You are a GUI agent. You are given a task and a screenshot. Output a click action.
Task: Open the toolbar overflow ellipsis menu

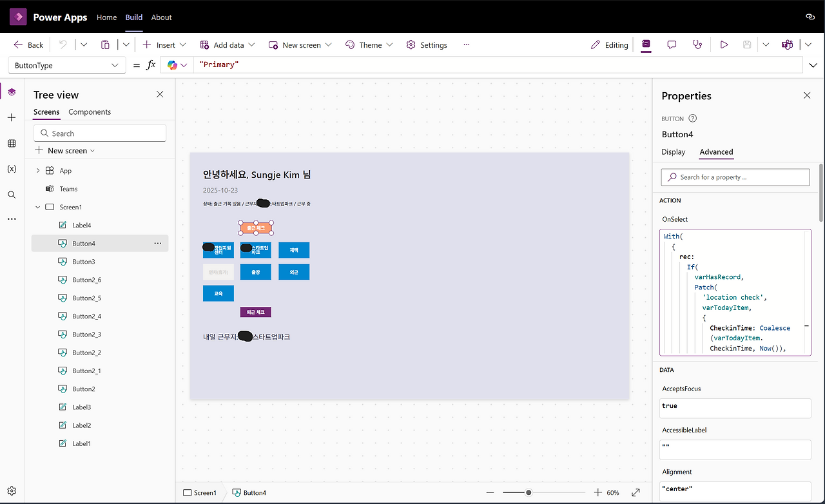467,44
